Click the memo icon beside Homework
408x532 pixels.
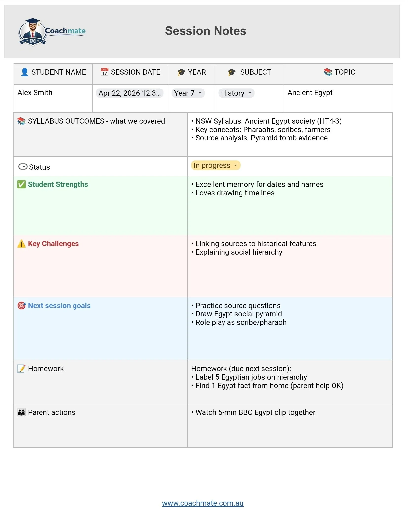coord(21,369)
